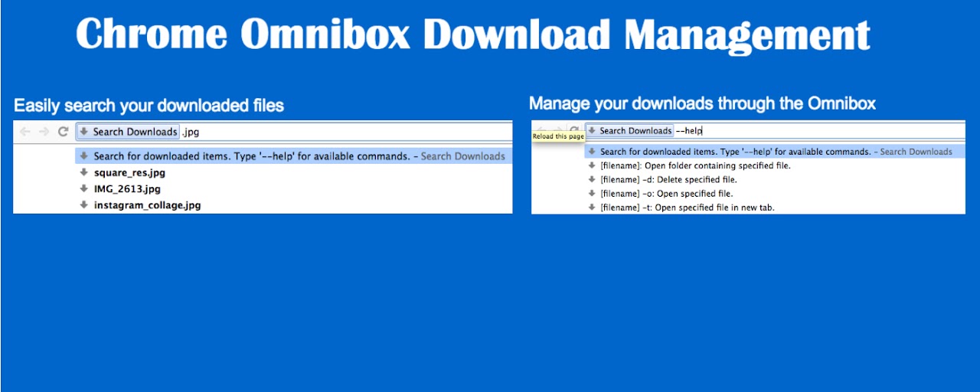Click back arrow in left omnibox screenshot
Image resolution: width=980 pixels, height=392 pixels.
(25, 132)
